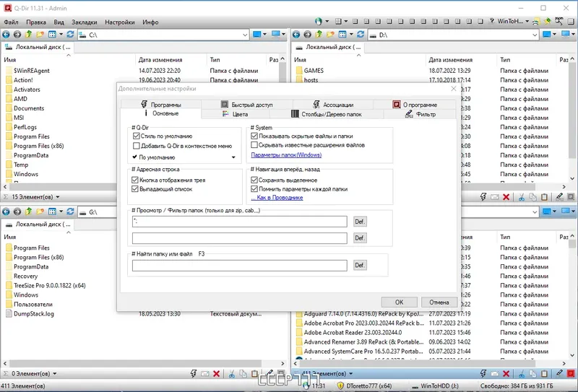Expand the C:\ address bar dropdown
This screenshot has height=392, width=578.
[x=245, y=35]
